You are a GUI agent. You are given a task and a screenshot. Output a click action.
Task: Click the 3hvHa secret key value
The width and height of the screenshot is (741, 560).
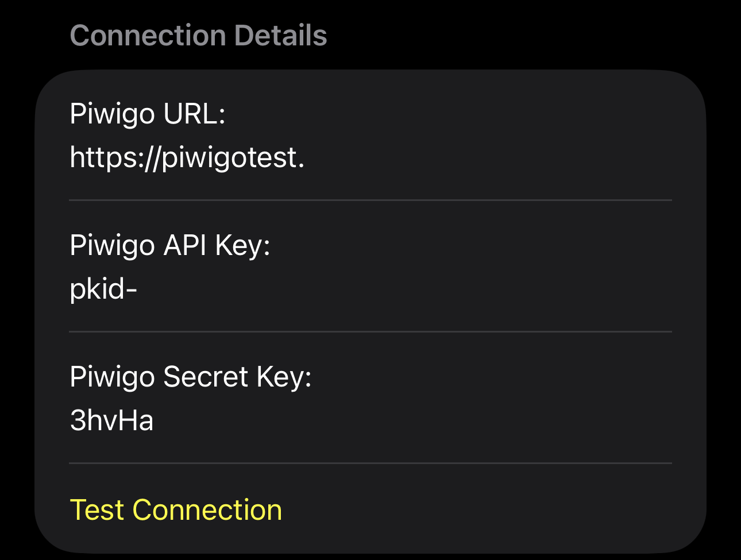pyautogui.click(x=111, y=420)
